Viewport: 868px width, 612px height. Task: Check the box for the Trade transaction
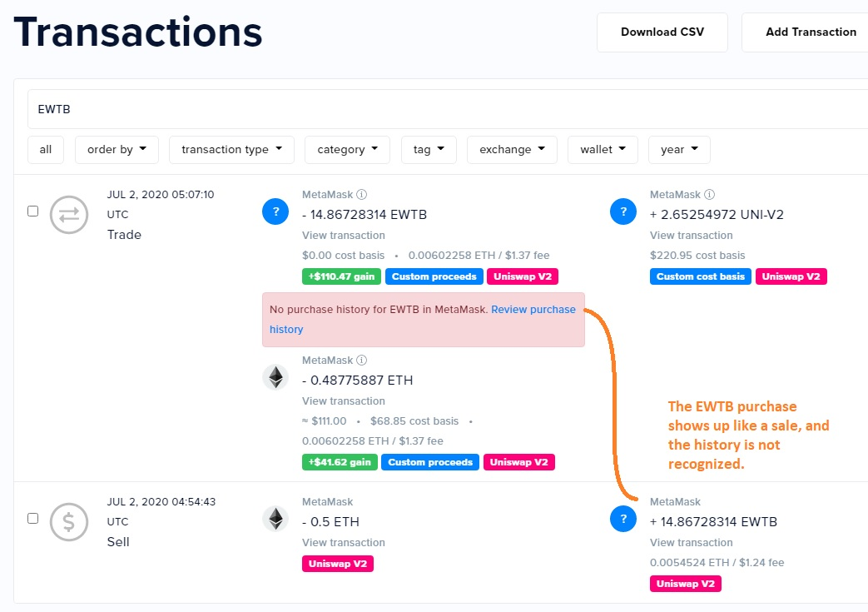pos(33,211)
